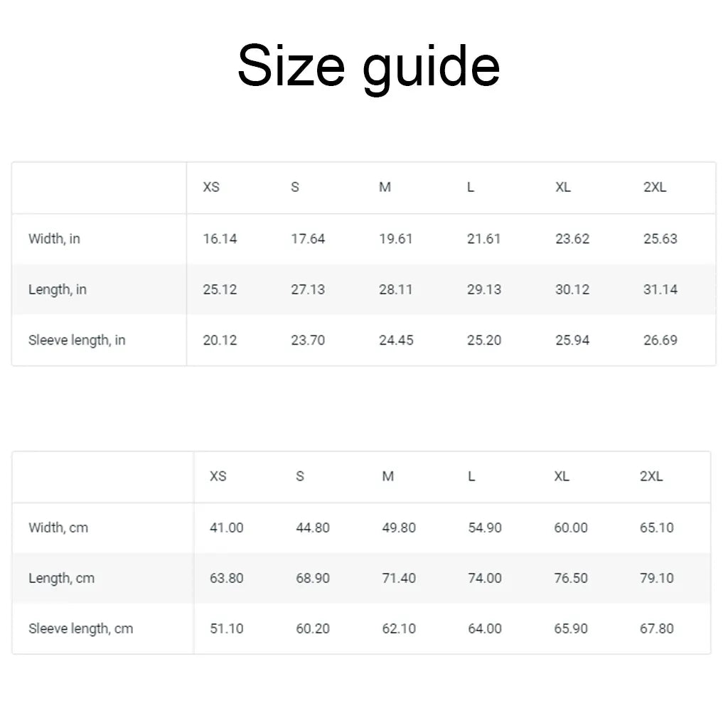Click the "Length, cm" row label

click(x=61, y=578)
